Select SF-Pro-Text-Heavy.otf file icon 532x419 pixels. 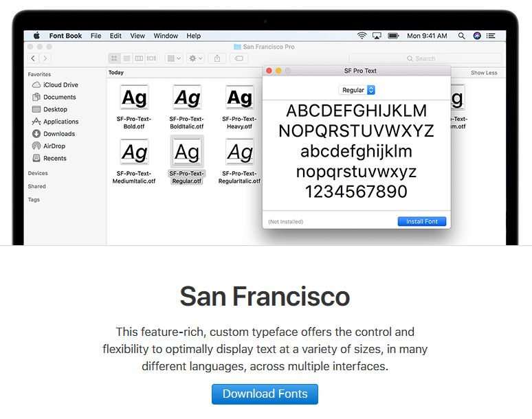point(239,97)
